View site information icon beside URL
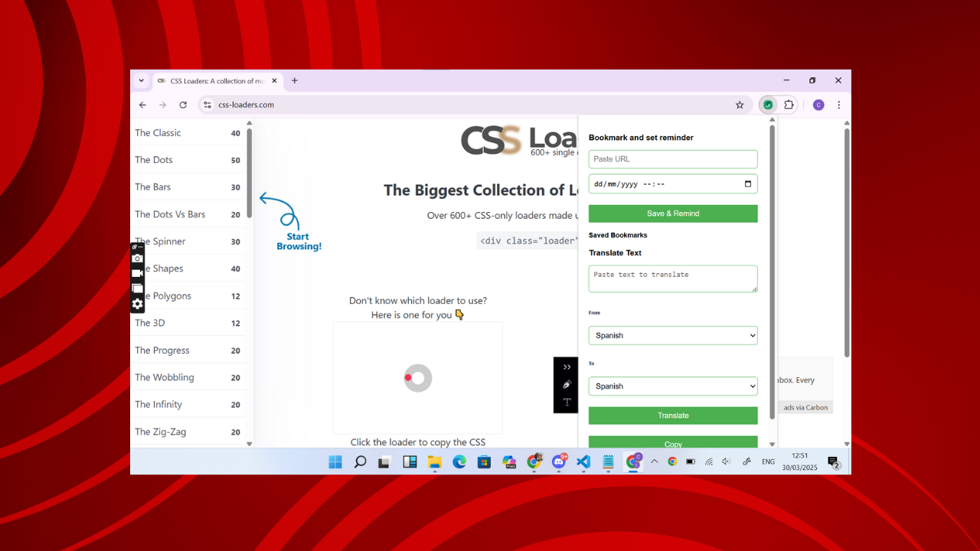The image size is (980, 551). (207, 105)
